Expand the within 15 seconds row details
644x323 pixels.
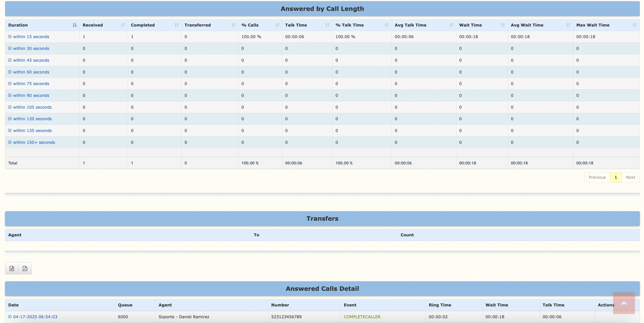click(10, 37)
